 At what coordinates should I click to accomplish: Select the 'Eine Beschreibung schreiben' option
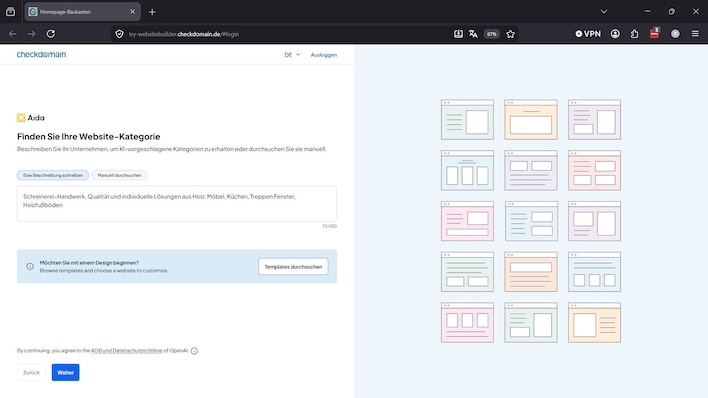click(53, 175)
